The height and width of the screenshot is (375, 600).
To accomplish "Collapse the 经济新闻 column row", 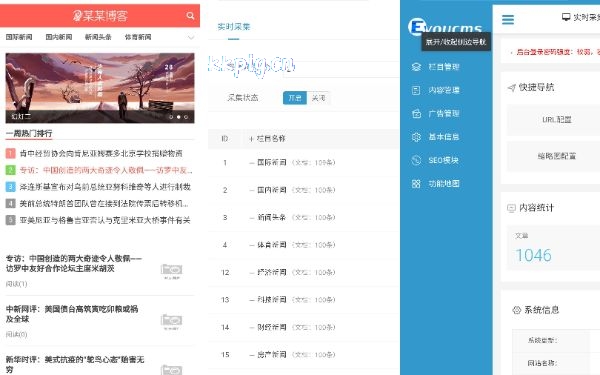I will coord(252,272).
